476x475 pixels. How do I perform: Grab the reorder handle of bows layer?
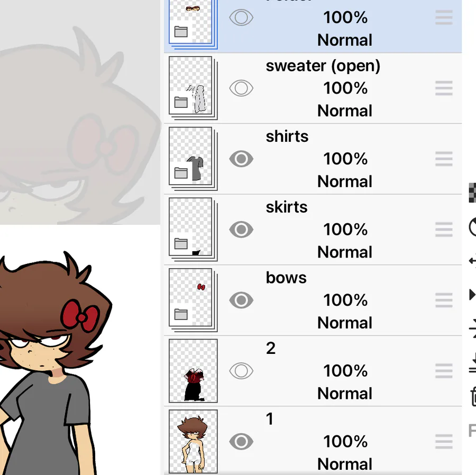(444, 300)
